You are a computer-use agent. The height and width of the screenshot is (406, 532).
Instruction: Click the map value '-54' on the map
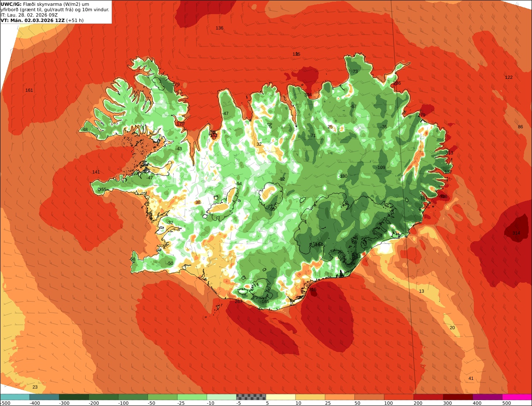238,183
